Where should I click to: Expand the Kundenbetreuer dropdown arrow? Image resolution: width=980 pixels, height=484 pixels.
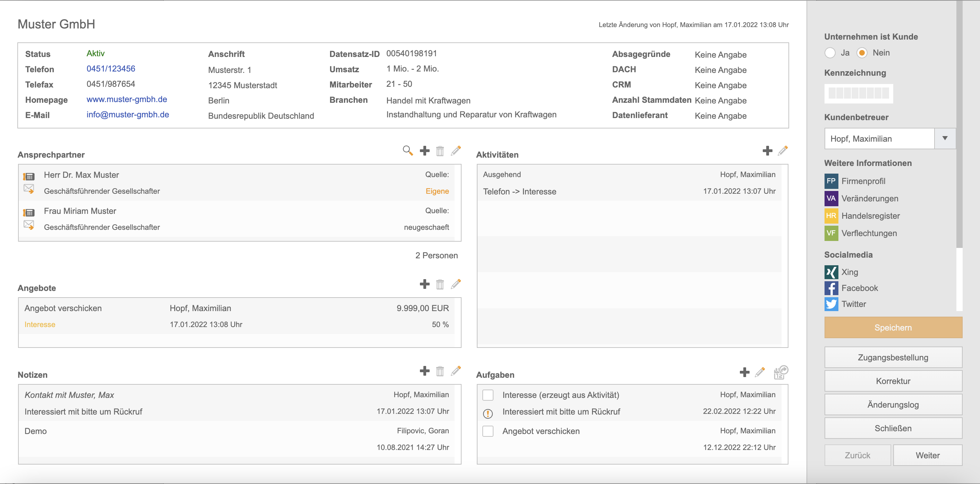click(945, 139)
